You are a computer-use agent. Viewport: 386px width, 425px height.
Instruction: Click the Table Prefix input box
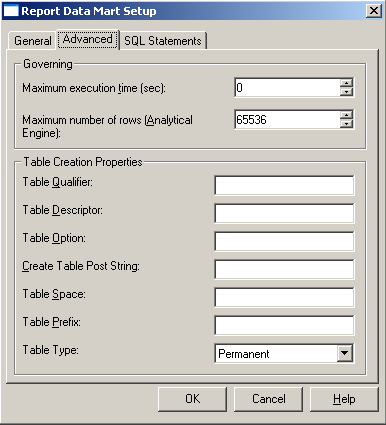pyautogui.click(x=284, y=325)
